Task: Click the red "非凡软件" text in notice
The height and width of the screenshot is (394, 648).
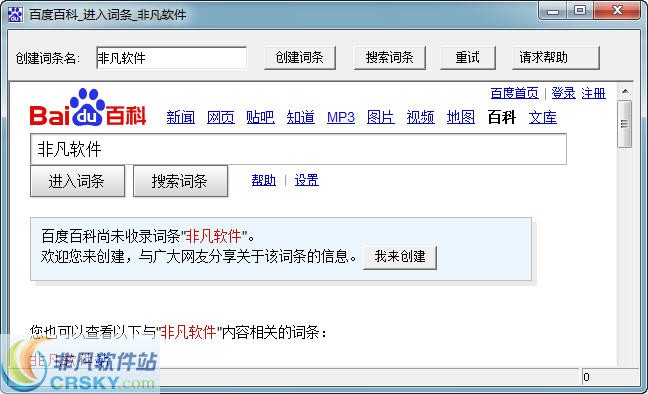Action: point(213,236)
